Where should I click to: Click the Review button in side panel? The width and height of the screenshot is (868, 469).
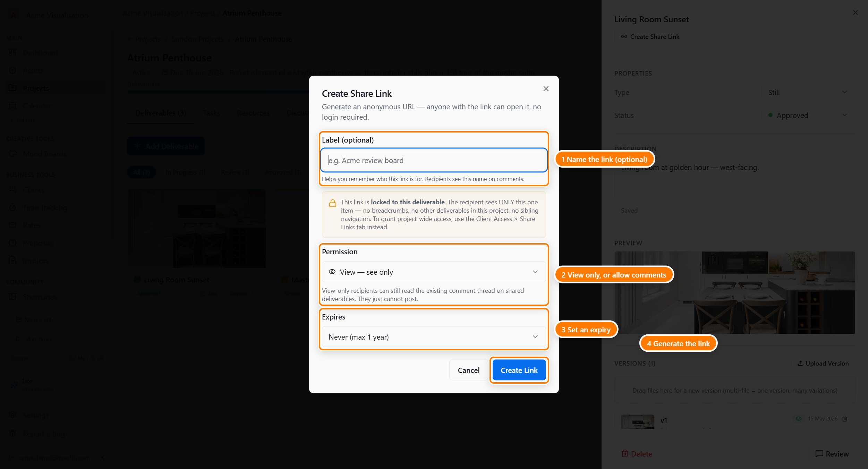[x=832, y=454]
